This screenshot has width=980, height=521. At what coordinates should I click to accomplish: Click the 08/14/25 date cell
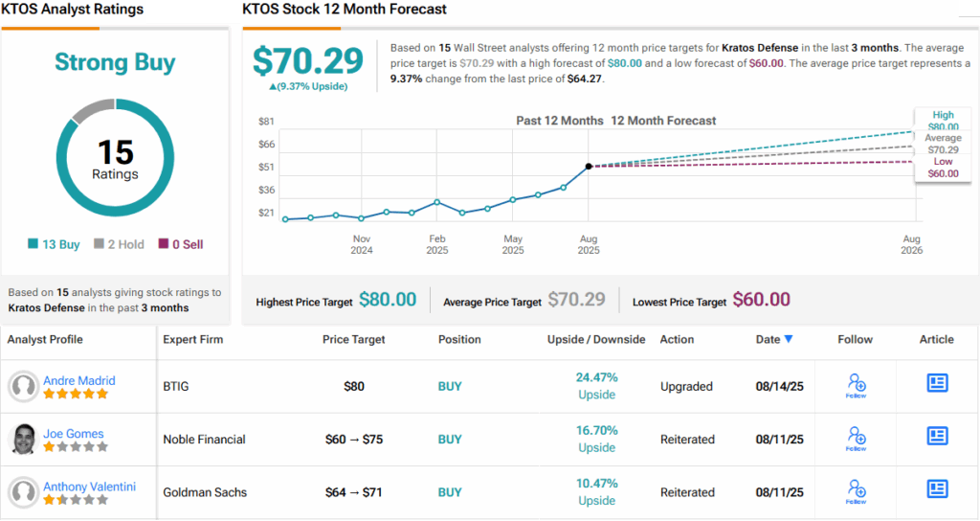779,387
